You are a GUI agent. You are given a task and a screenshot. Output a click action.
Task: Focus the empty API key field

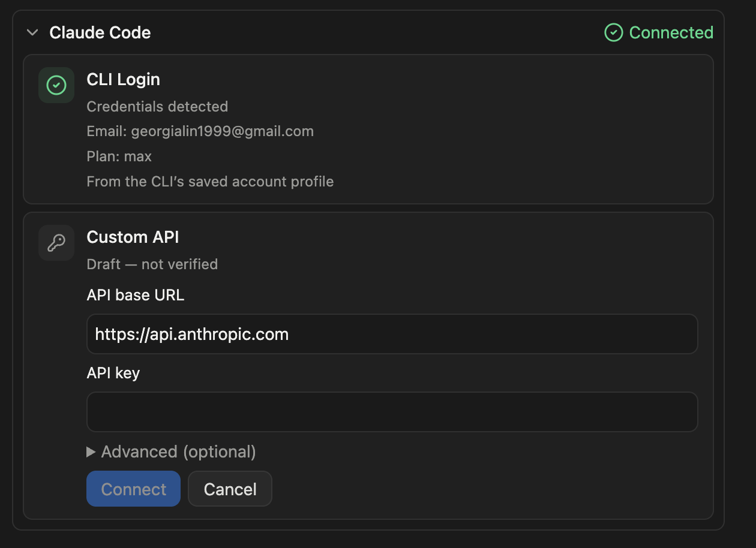pyautogui.click(x=392, y=412)
